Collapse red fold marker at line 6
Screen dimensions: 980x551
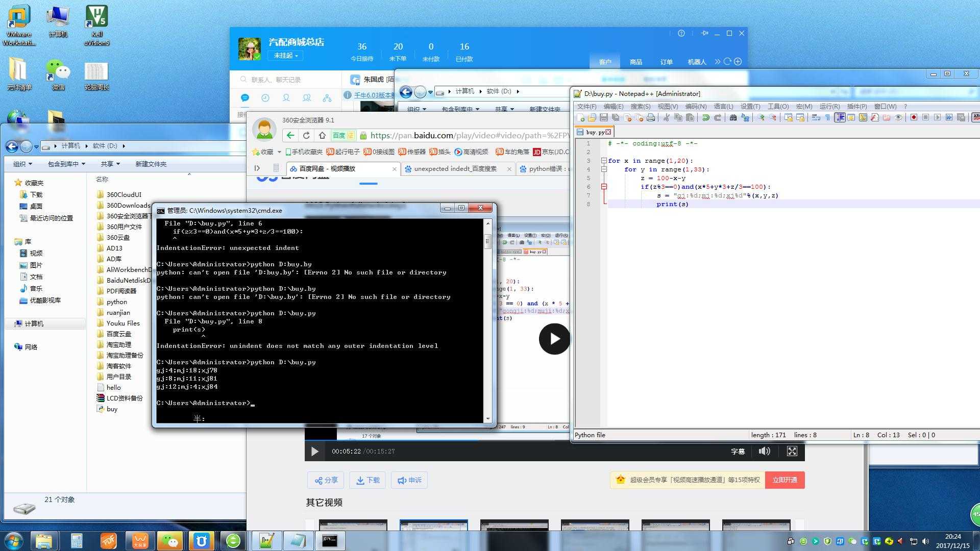point(604,187)
